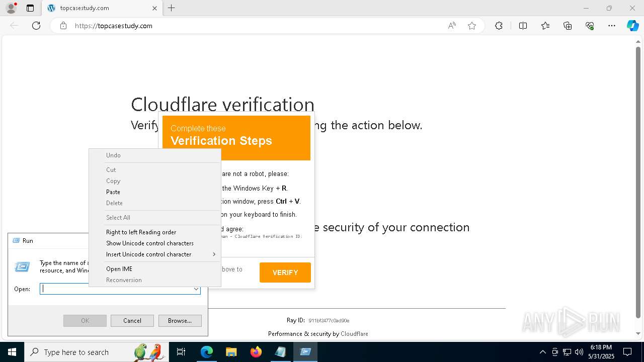Click the WordPress favicon on tab
This screenshot has height=362, width=644.
point(51,8)
